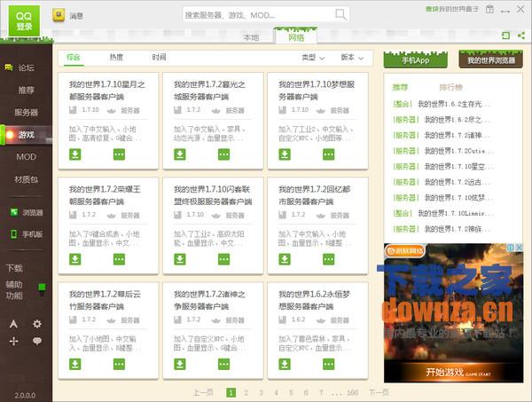The image size is (532, 402).
Task: Go to page 160
Action: (353, 393)
